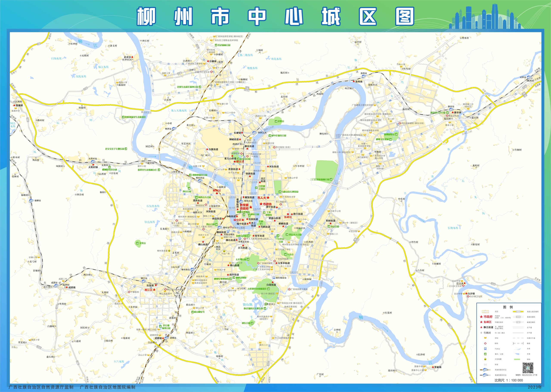Click the tunnel symbol in the legend
Image resolution: width=551 pixels, height=392 pixels.
tap(518, 343)
